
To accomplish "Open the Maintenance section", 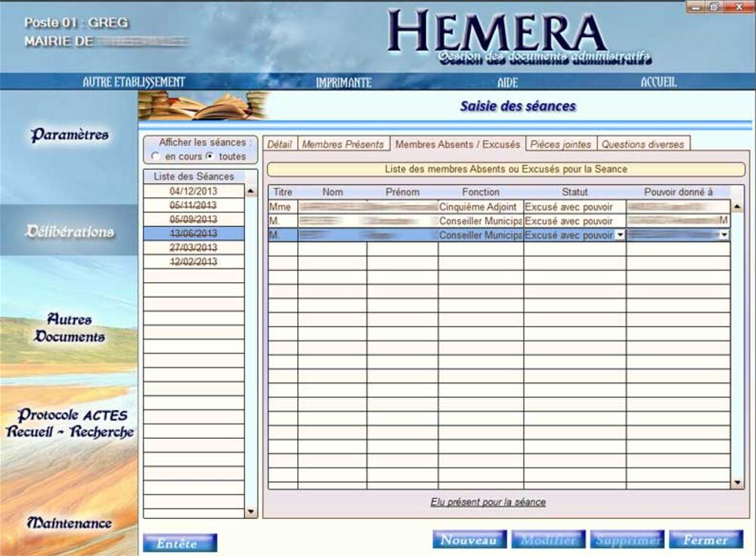I will [x=70, y=523].
